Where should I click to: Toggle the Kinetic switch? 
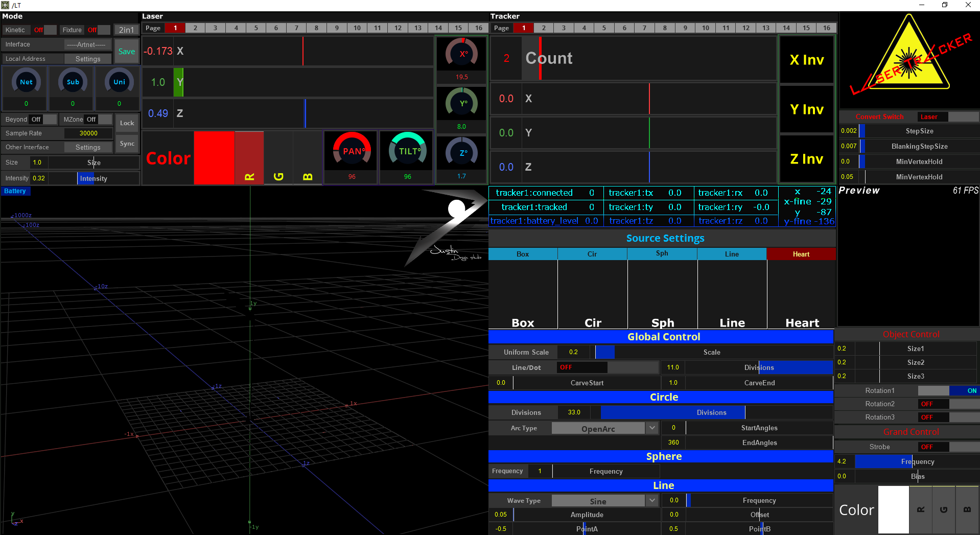click(44, 30)
